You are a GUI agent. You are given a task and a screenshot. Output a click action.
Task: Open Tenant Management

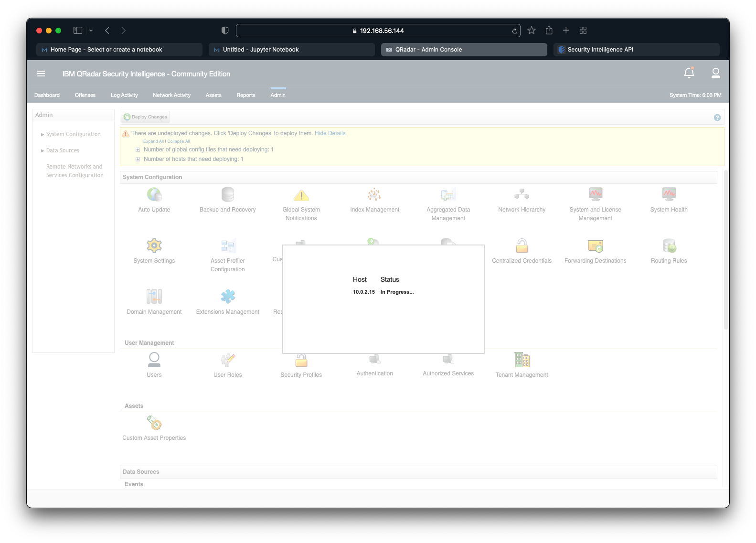[x=522, y=360]
